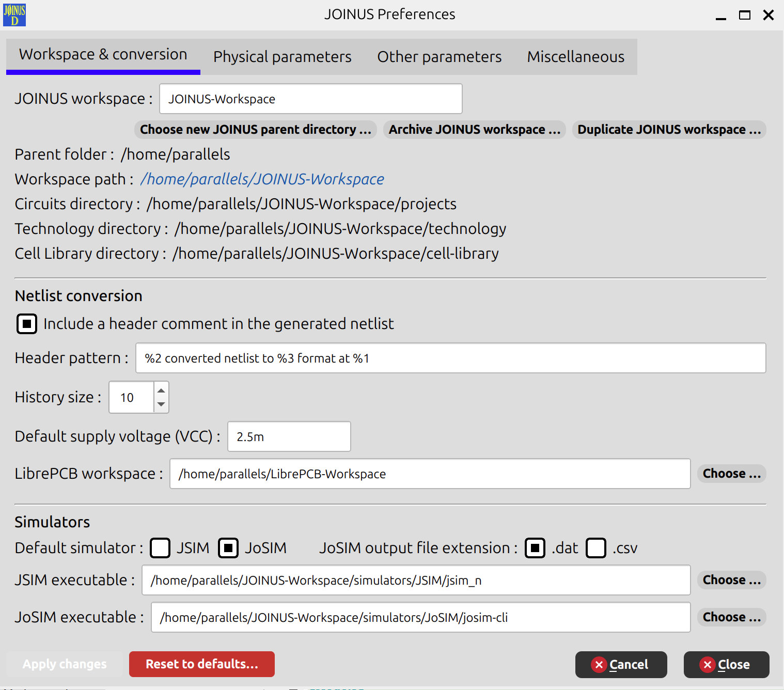This screenshot has width=784, height=690.
Task: Open the Other parameters tab
Action: 440,57
